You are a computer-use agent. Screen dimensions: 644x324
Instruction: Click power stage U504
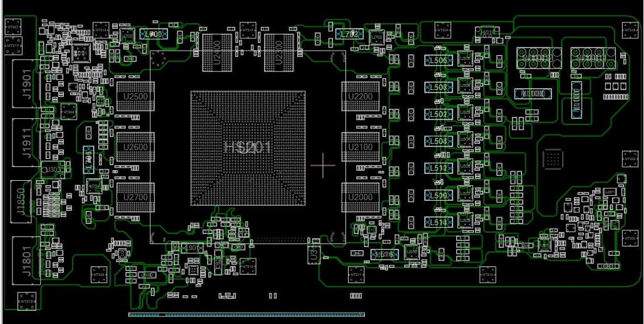tap(466, 139)
